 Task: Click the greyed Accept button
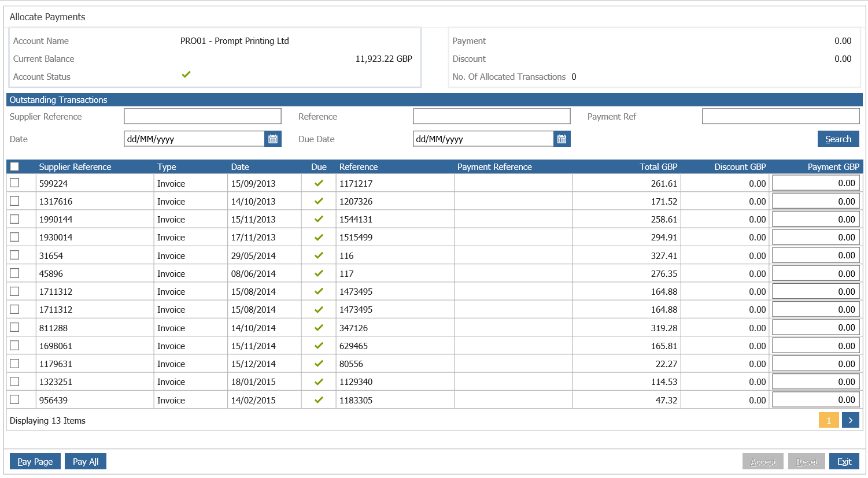(x=763, y=461)
